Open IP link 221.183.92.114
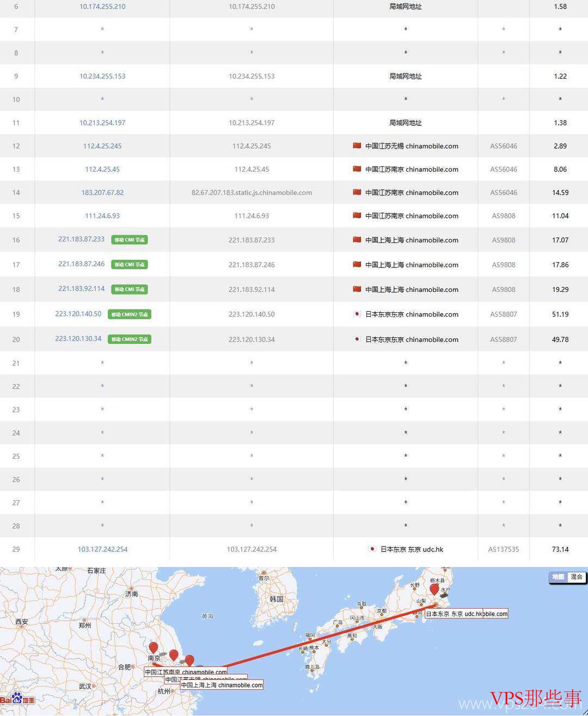The image size is (588, 716). pos(82,289)
